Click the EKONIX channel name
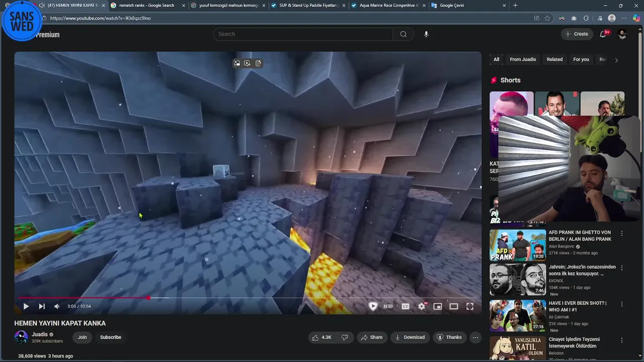 (556, 281)
